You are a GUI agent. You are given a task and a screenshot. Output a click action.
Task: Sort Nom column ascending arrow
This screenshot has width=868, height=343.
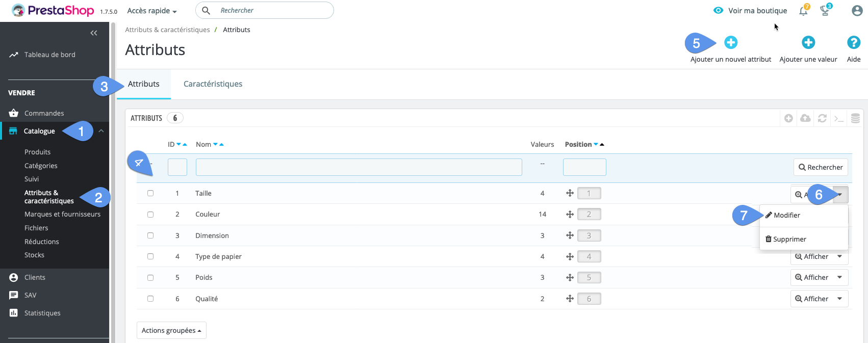pos(221,144)
